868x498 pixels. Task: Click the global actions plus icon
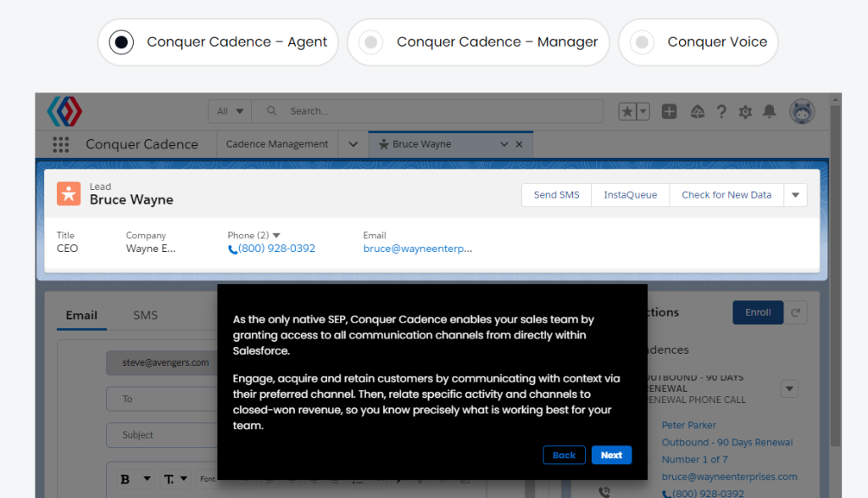[x=670, y=112]
